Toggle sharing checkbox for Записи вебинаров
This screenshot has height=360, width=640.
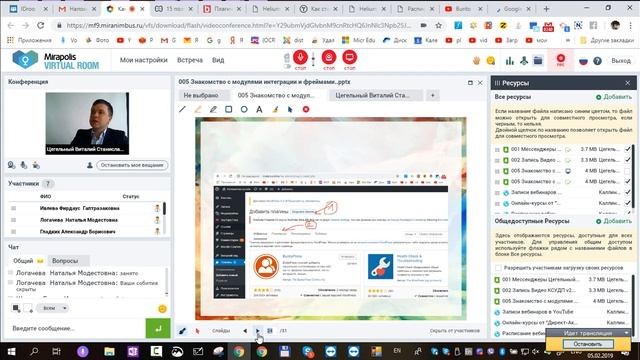[x=628, y=192]
